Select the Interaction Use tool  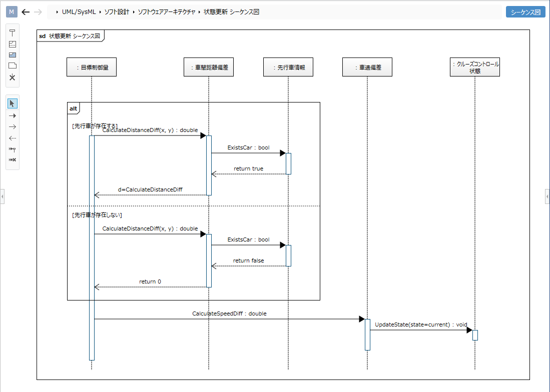click(x=13, y=55)
